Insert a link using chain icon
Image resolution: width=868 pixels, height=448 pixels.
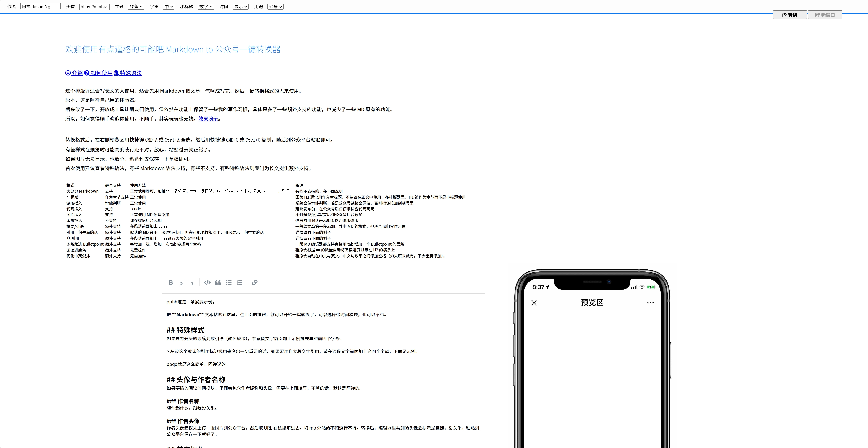tap(255, 282)
